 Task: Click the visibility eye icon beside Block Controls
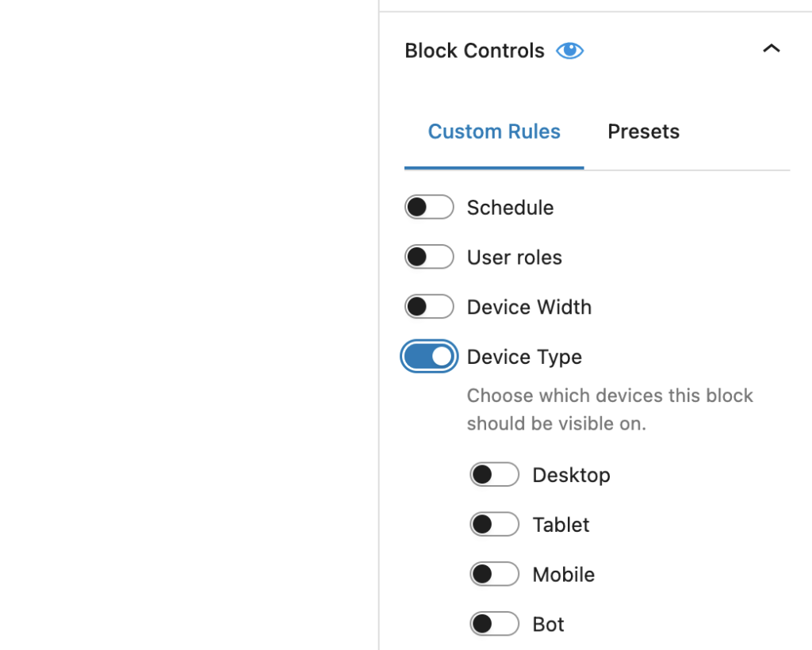[569, 50]
